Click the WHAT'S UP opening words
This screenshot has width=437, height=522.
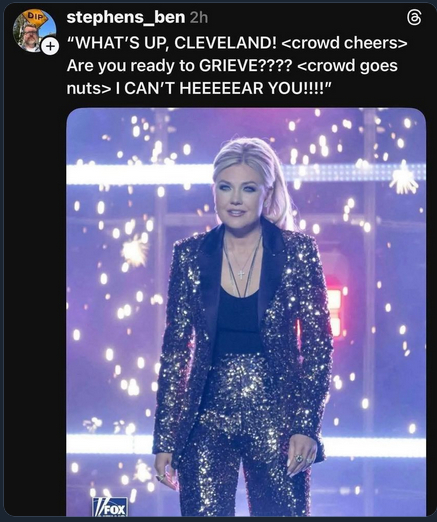coord(119,43)
